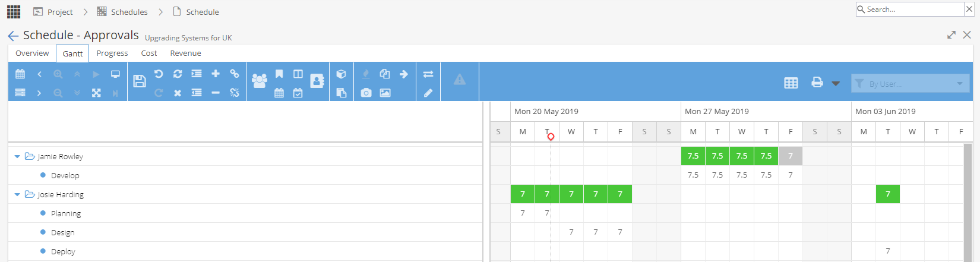Open the app launcher grid icon
The image size is (980, 262).
(x=13, y=12)
